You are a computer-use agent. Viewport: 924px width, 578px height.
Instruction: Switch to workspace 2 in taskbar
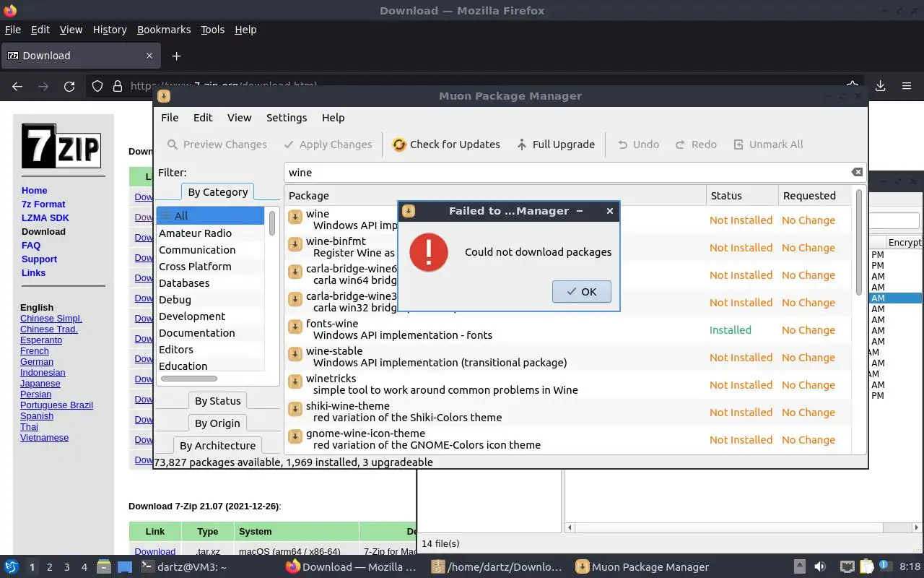click(50, 567)
